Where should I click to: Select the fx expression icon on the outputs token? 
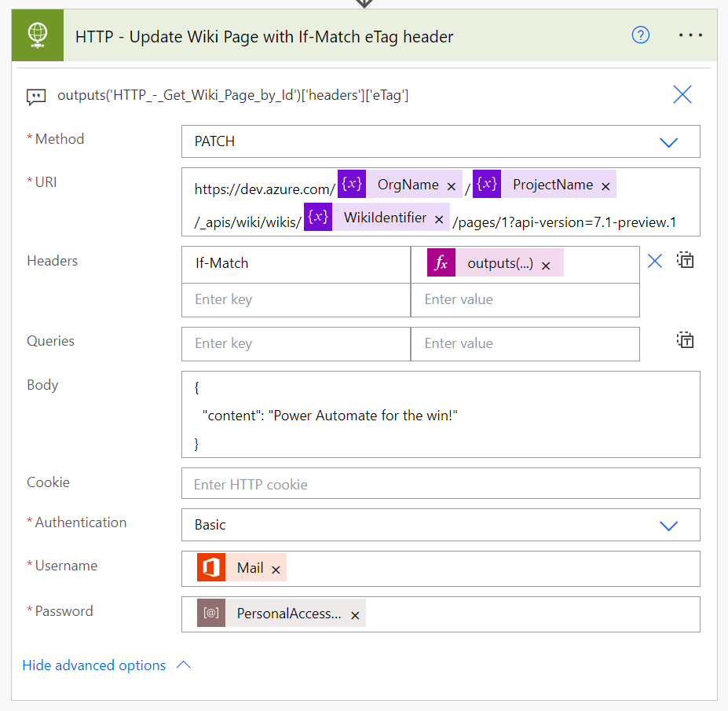click(x=441, y=262)
